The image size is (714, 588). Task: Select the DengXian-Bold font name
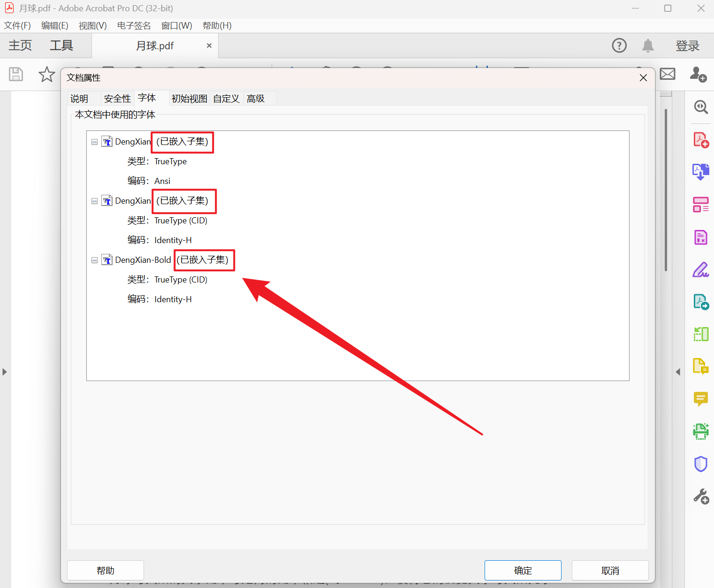click(x=143, y=260)
